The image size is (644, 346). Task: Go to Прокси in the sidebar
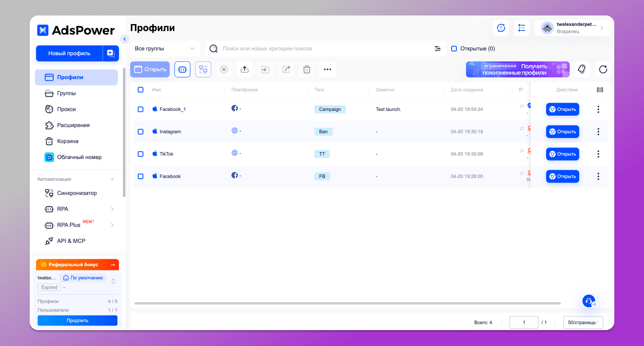[66, 109]
